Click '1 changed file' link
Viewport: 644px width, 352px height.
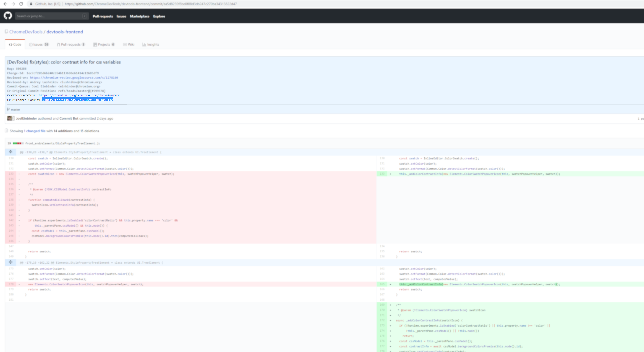pos(35,131)
